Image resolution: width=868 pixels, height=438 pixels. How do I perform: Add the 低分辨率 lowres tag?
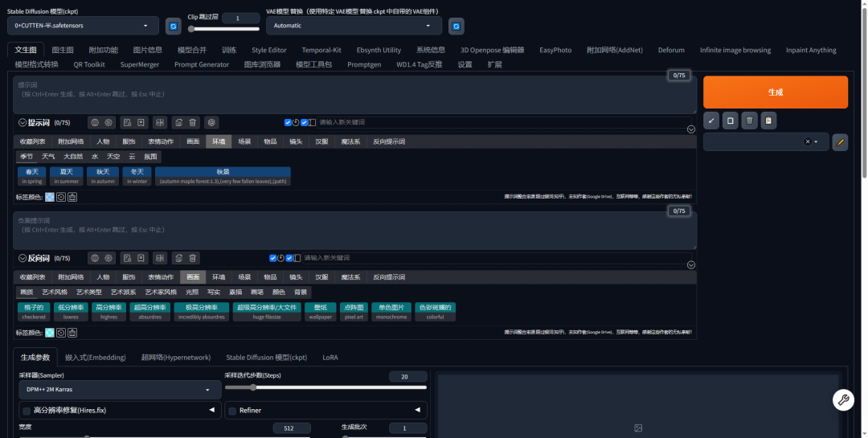tap(71, 312)
